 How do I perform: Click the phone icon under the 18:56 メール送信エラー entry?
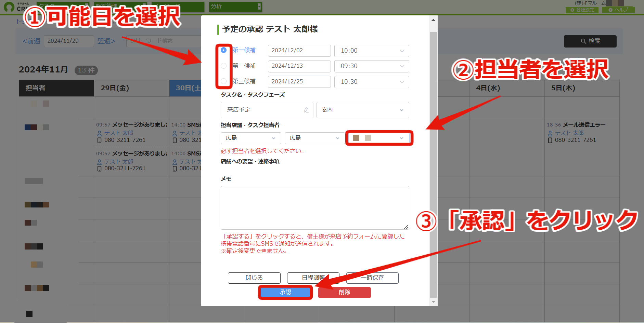point(550,140)
